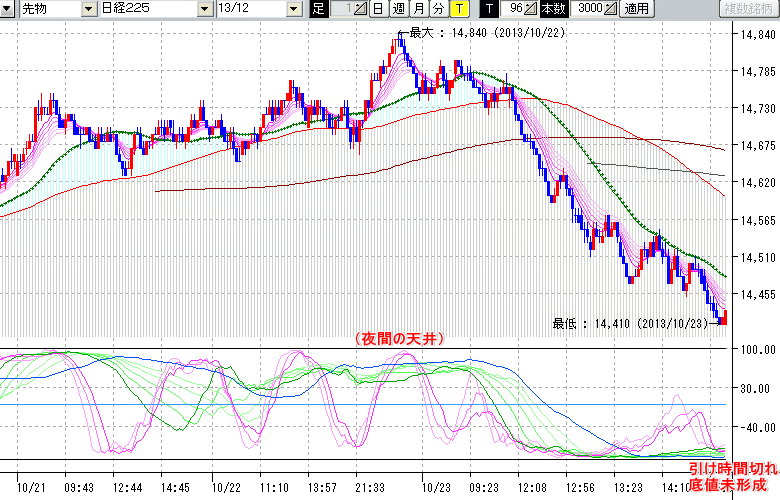This screenshot has height=500, width=780.
Task: Open the 日経225 instrument dropdown
Action: [205, 9]
